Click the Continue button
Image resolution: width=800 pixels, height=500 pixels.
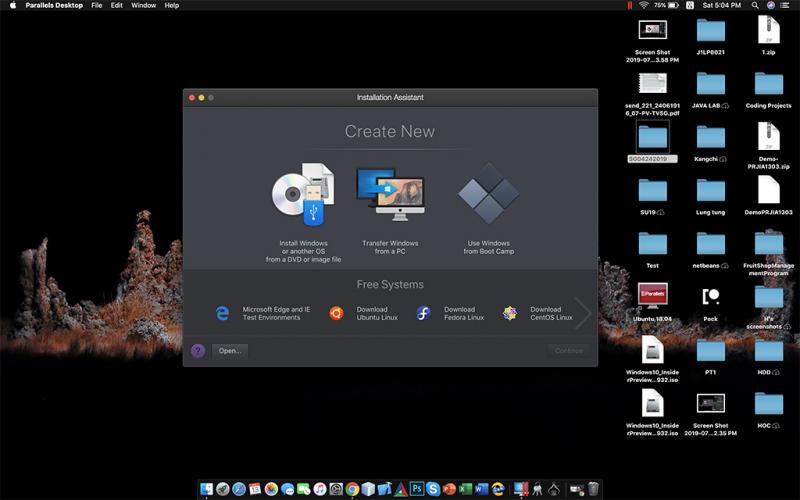568,351
